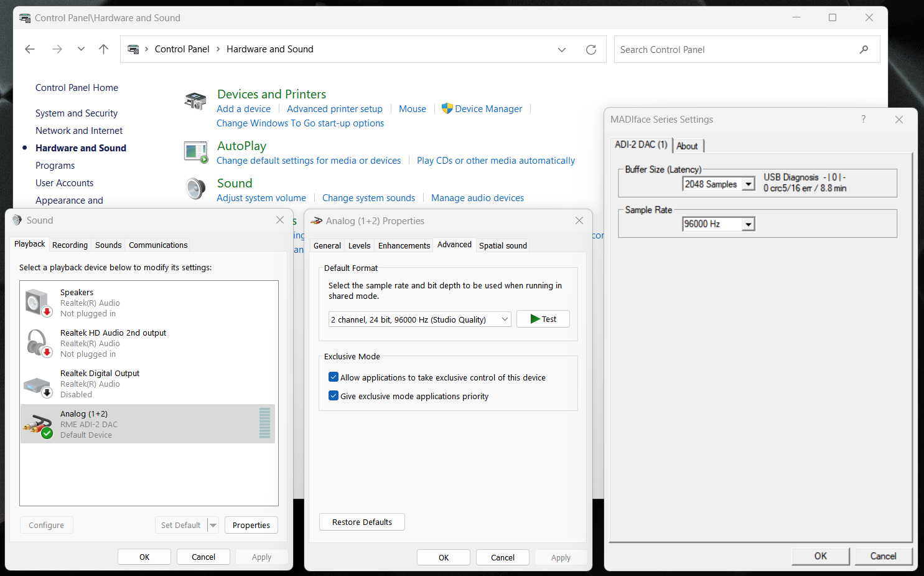Switch to the Enhancements tab

pos(404,246)
